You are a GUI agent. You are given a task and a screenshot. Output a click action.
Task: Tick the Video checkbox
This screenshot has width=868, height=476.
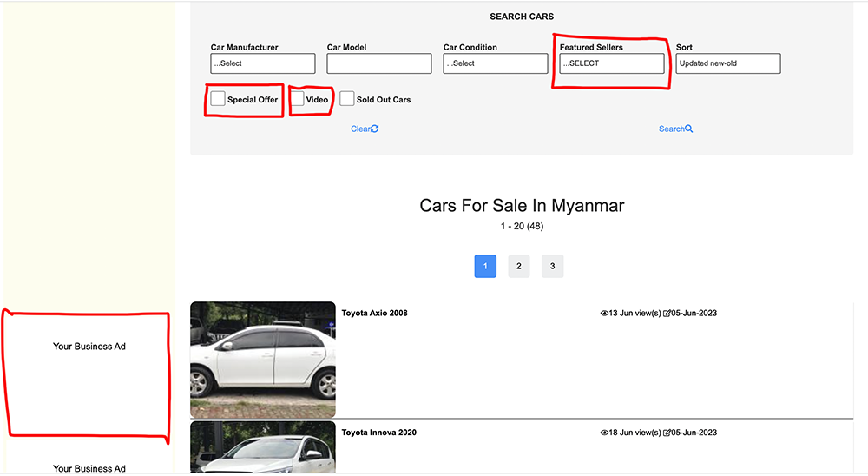tap(297, 99)
